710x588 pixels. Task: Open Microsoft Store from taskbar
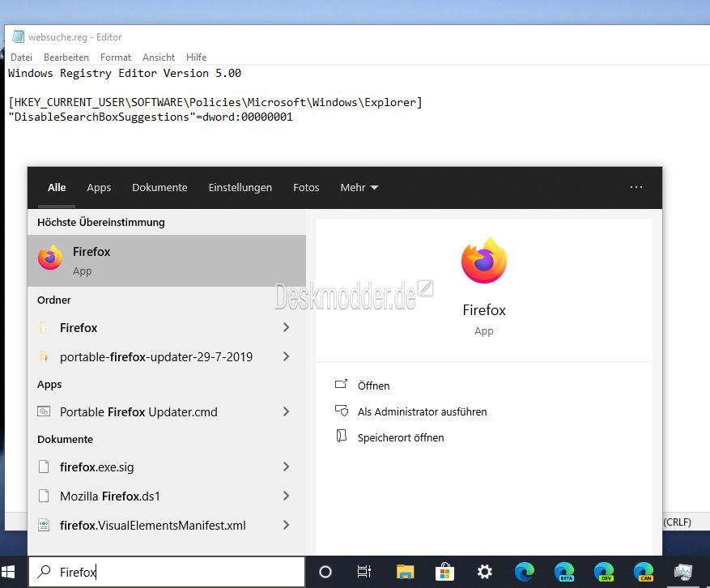pyautogui.click(x=444, y=572)
